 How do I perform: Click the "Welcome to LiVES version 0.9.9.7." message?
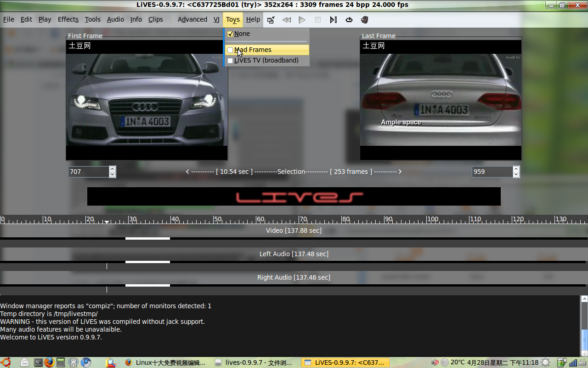point(51,337)
